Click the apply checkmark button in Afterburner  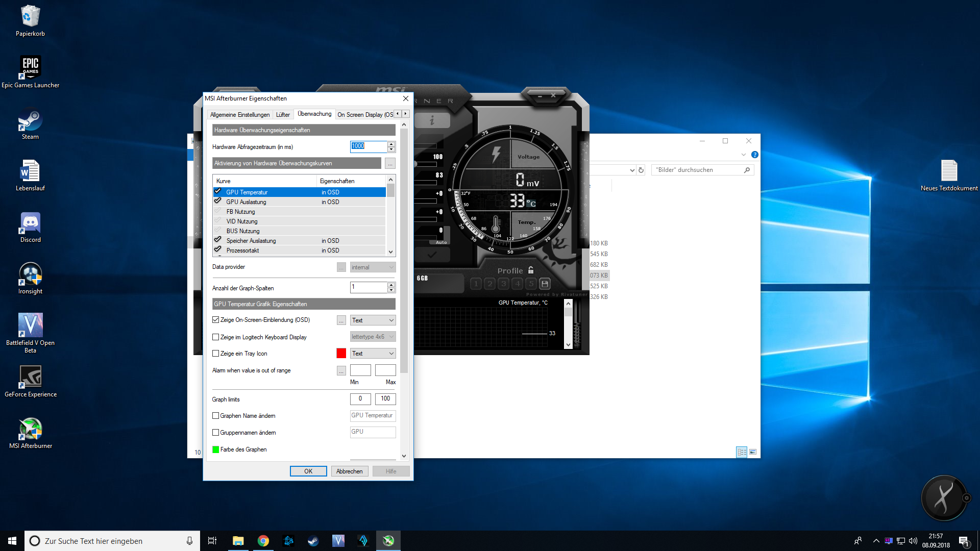(x=432, y=254)
